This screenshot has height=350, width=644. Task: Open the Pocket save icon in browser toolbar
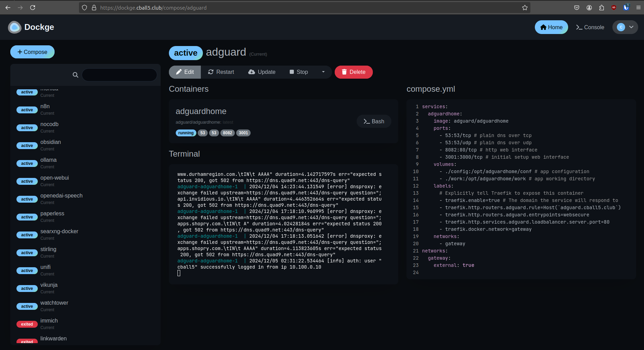pyautogui.click(x=577, y=8)
